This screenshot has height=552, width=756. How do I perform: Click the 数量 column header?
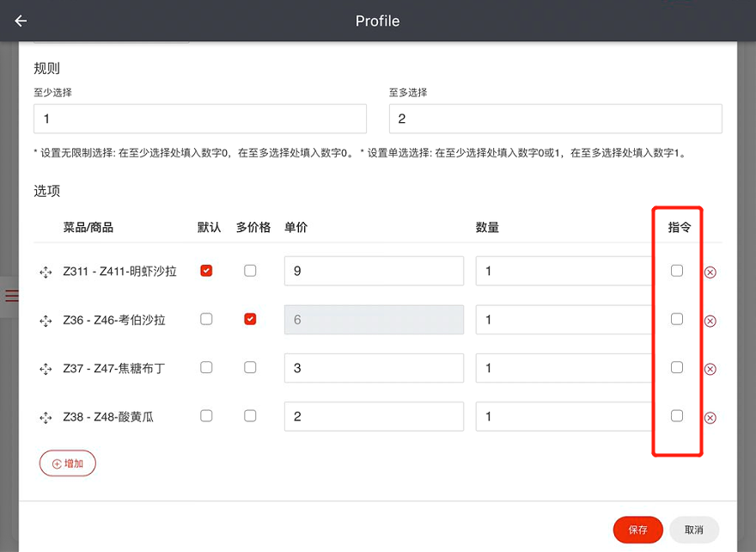pyautogui.click(x=487, y=227)
